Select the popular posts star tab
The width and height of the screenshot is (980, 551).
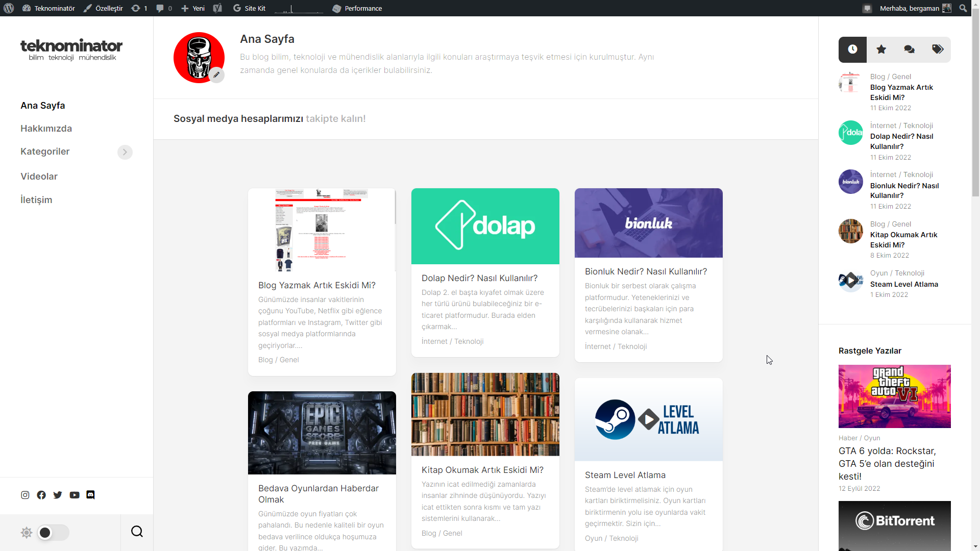(881, 49)
